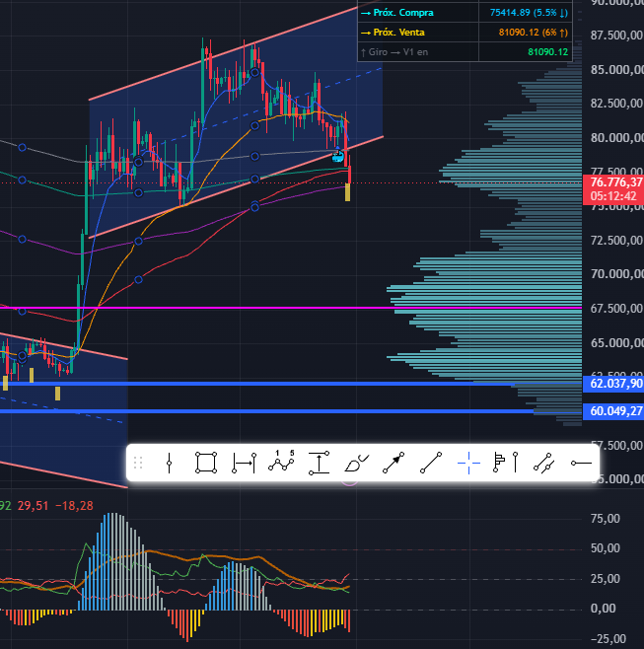
Task: Click the 65.000,00 price axis label
Action: [x=616, y=342]
